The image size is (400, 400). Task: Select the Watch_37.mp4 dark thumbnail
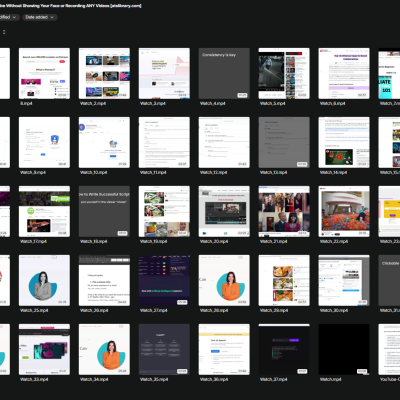(x=284, y=349)
